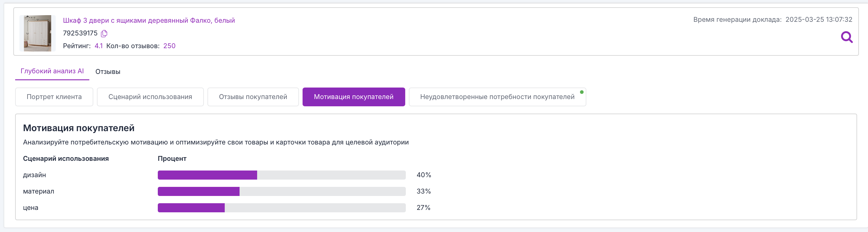Viewport: 868px width, 232px height.
Task: Switch to the Глубокий анализ AI tab
Action: tap(52, 71)
